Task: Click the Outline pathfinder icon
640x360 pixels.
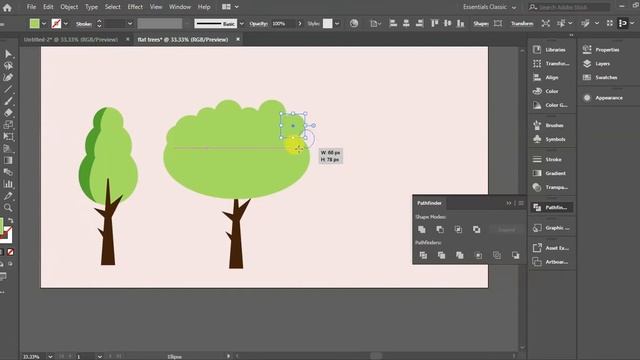Action: click(x=497, y=255)
